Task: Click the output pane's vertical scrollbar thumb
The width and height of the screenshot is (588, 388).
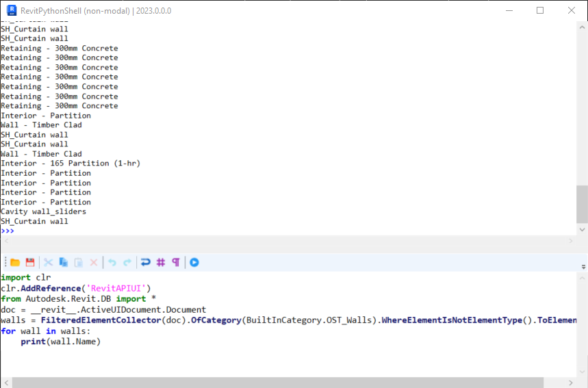Action: point(582,204)
